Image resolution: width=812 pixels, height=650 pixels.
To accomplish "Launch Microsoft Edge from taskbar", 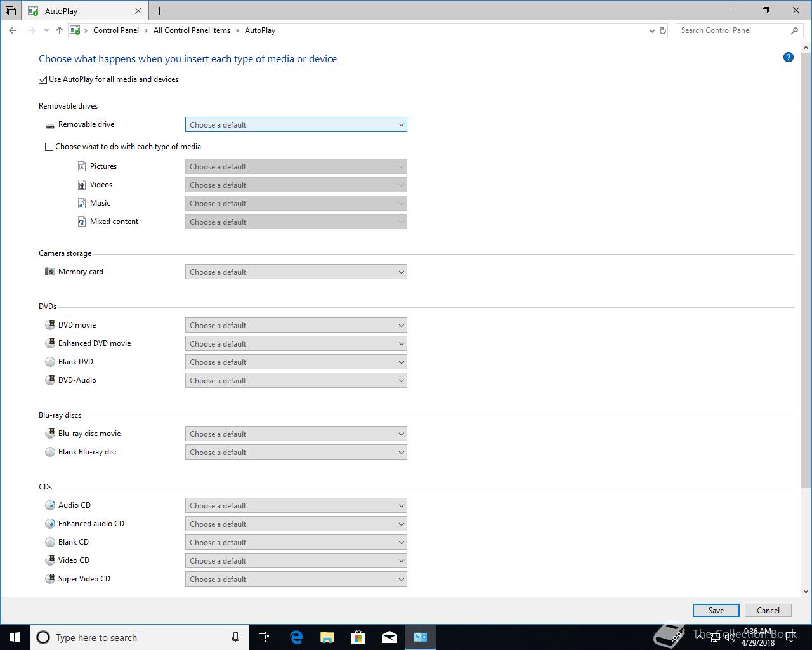I will click(296, 637).
